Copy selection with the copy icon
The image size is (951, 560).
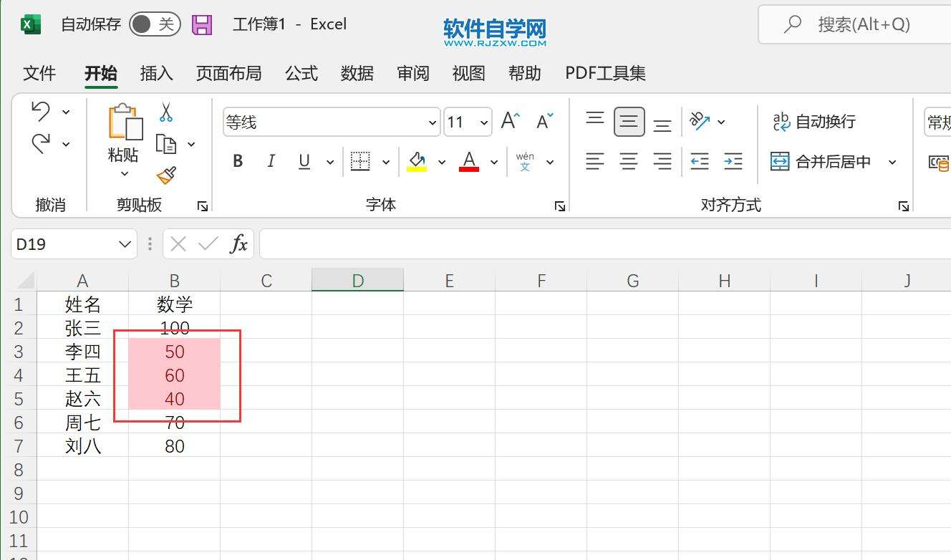pyautogui.click(x=166, y=145)
